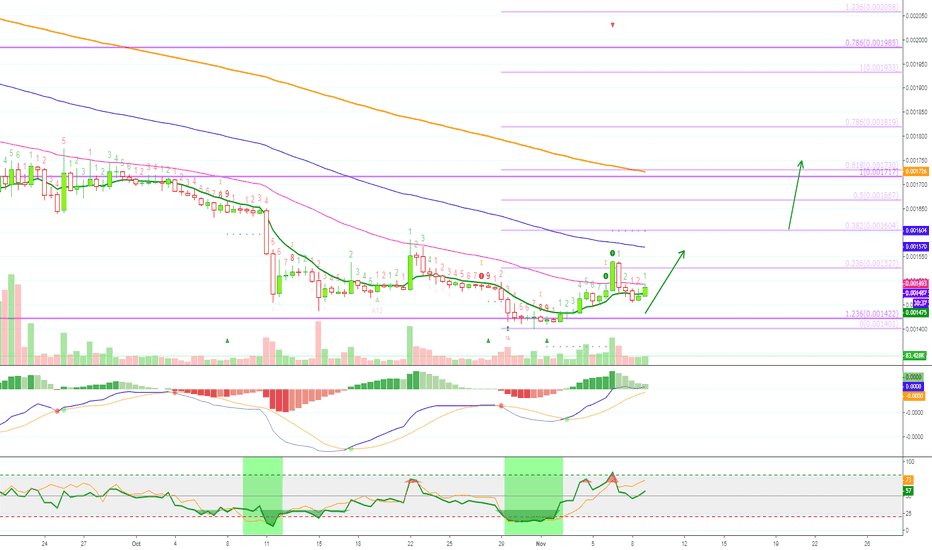Screen dimensions: 932x550
Task: Select Fibonacci label 0.5(0.001667)
Action: pyautogui.click(x=876, y=196)
